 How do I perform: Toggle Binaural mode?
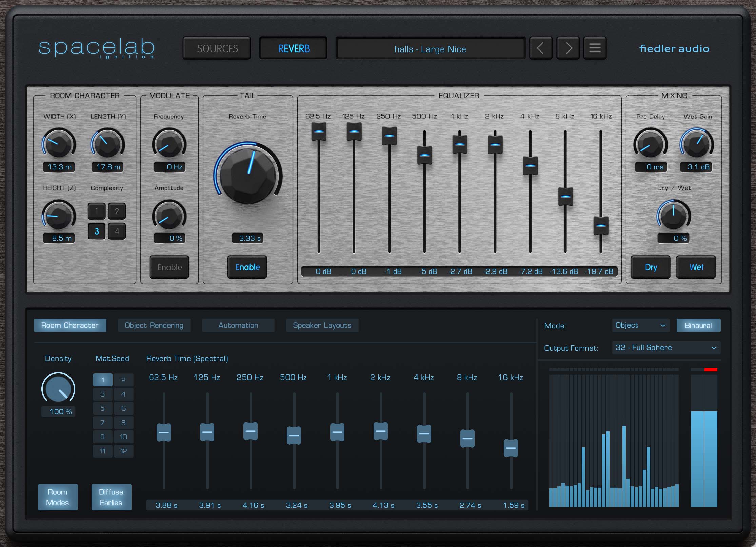pyautogui.click(x=698, y=325)
